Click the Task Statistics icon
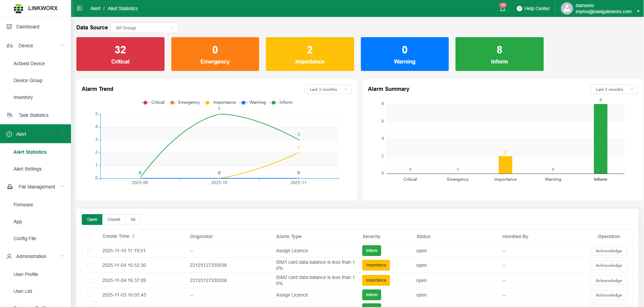This screenshot has height=307, width=644. coord(9,115)
